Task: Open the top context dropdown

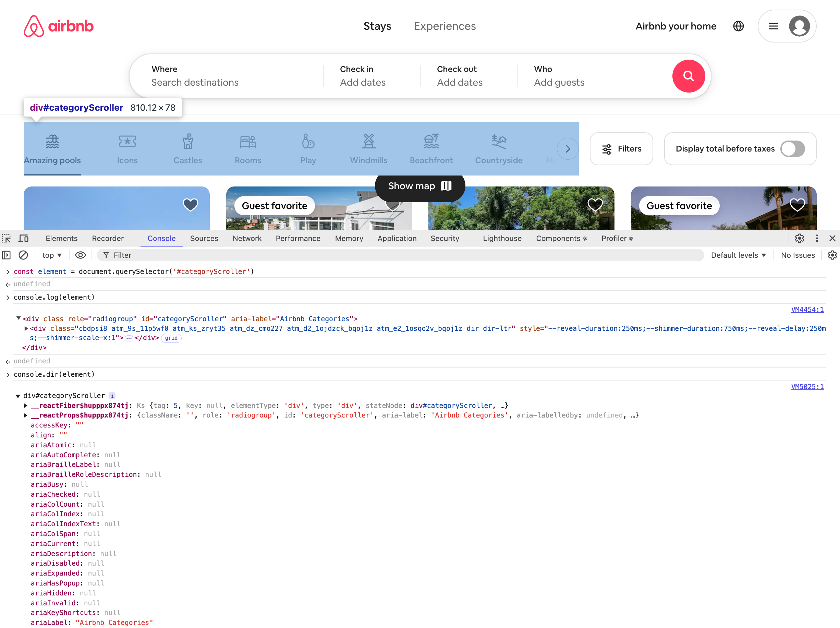Action: coord(52,255)
